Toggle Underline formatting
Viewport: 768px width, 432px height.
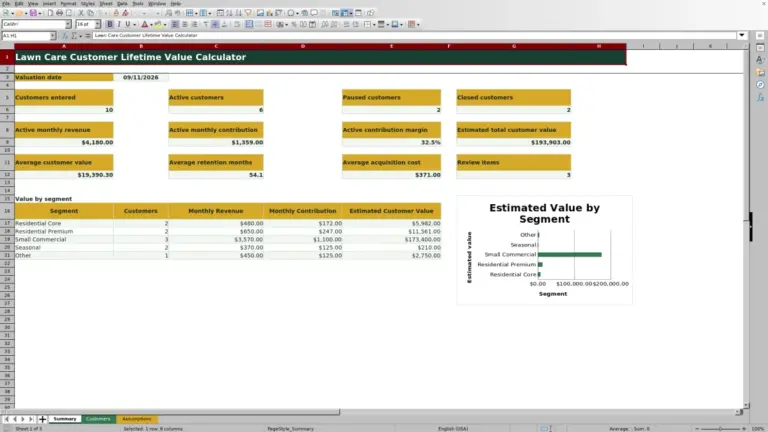127,24
